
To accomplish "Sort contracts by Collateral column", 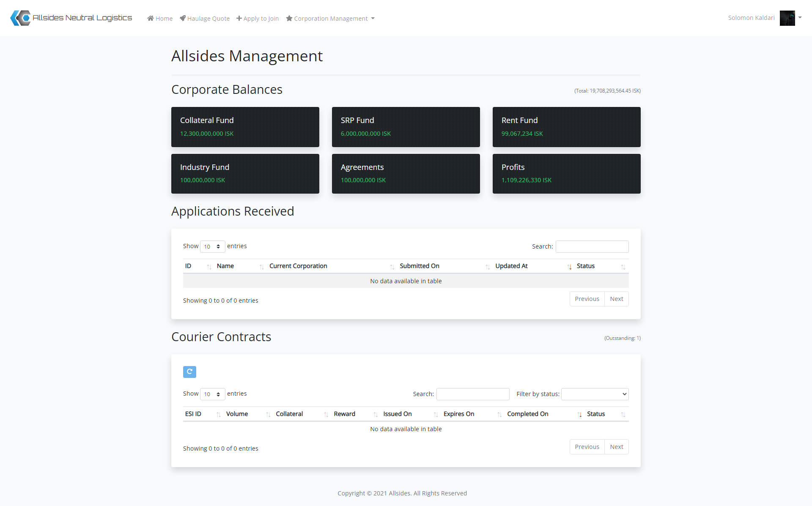I will (x=289, y=414).
